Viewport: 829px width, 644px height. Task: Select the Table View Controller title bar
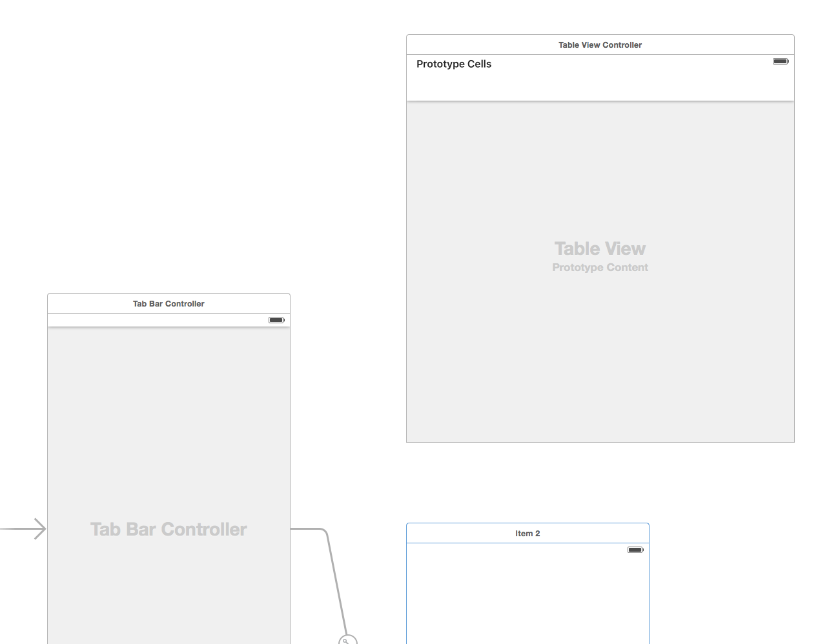600,45
